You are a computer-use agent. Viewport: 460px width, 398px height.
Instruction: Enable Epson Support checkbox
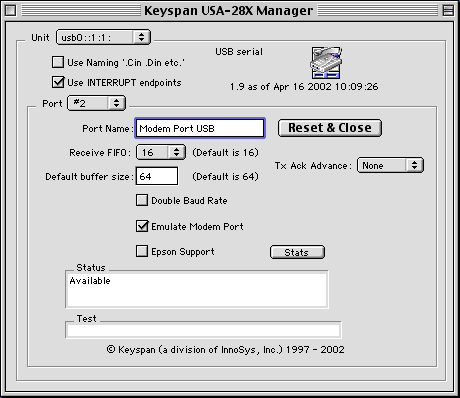coord(142,251)
